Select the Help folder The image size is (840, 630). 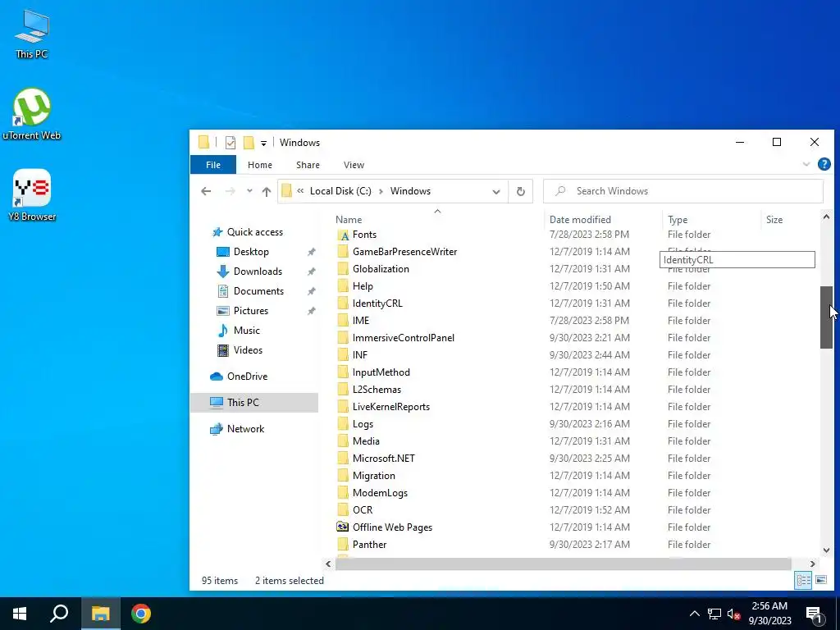[363, 286]
